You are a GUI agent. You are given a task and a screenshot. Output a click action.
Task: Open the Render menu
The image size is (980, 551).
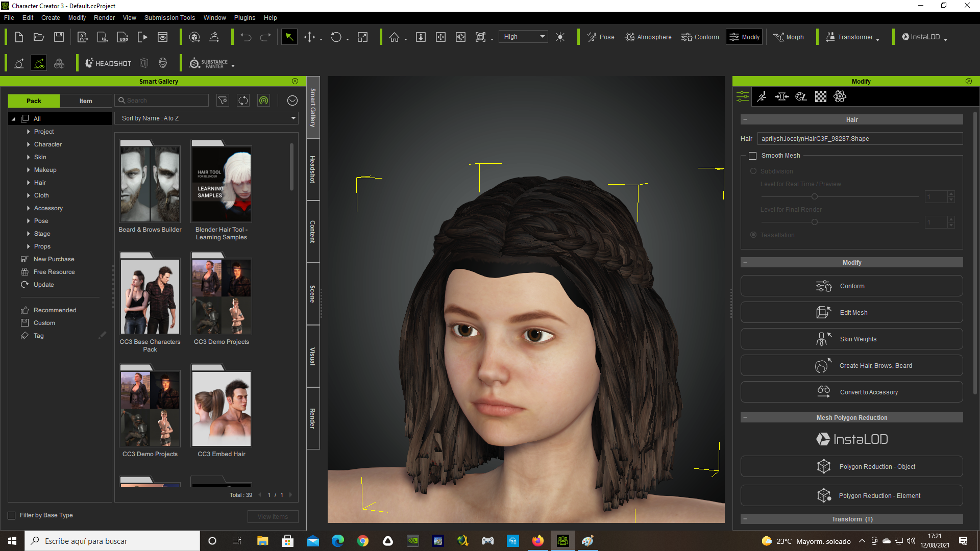coord(104,17)
